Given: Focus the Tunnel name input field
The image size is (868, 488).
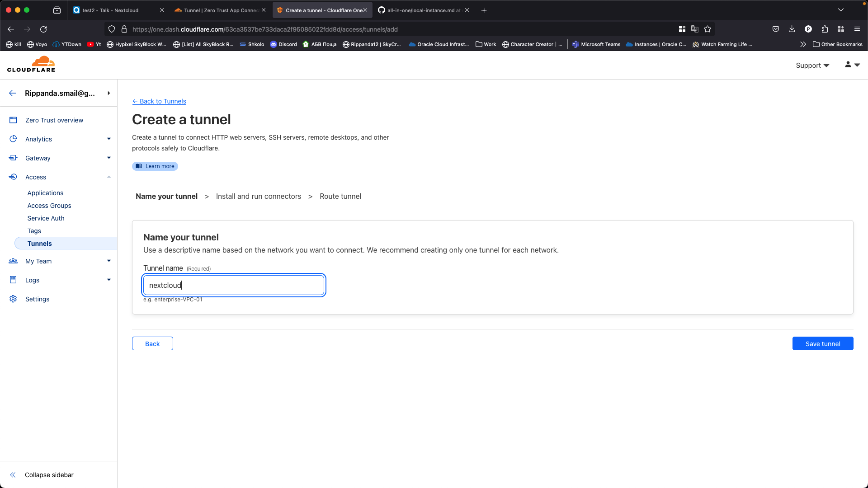Looking at the screenshot, I should [x=234, y=285].
